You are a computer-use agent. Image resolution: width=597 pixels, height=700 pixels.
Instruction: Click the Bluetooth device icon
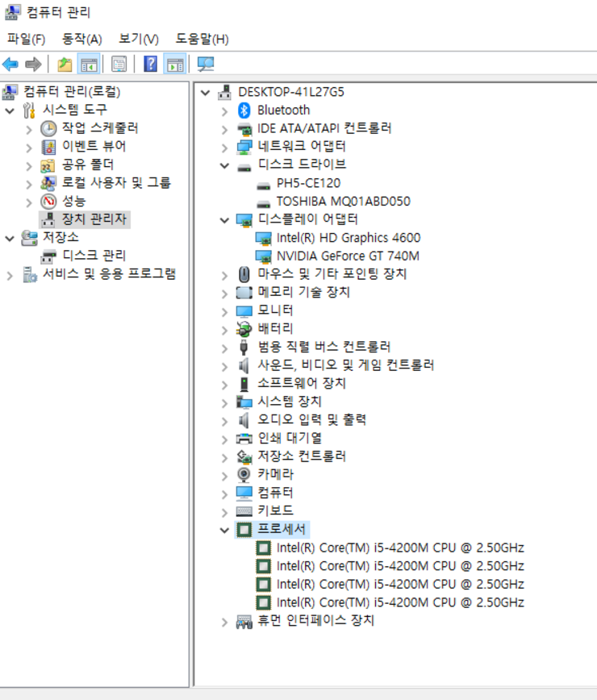pos(244,110)
